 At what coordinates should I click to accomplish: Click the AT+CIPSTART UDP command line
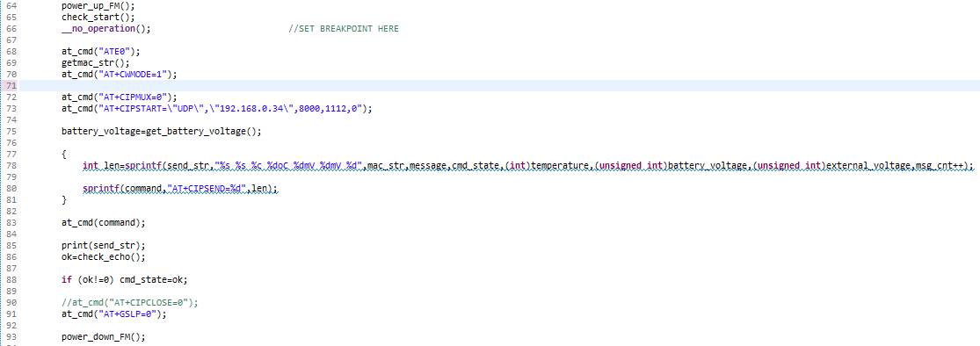(x=217, y=108)
